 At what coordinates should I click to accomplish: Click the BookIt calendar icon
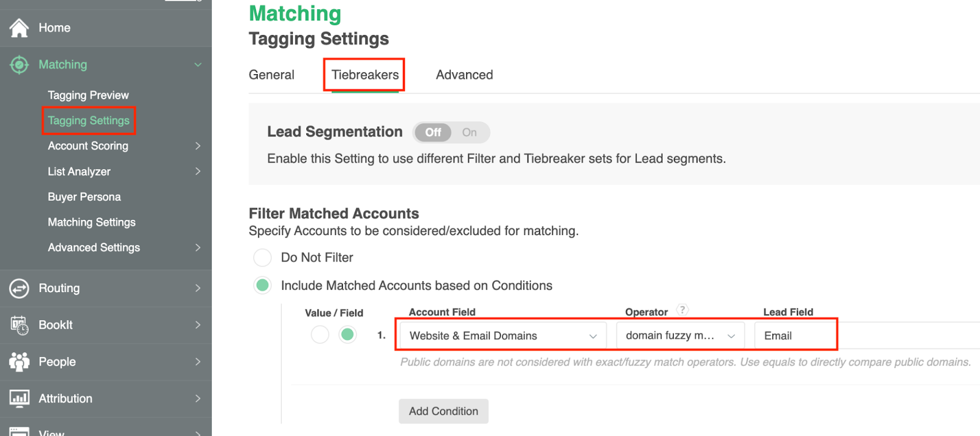[x=19, y=325]
